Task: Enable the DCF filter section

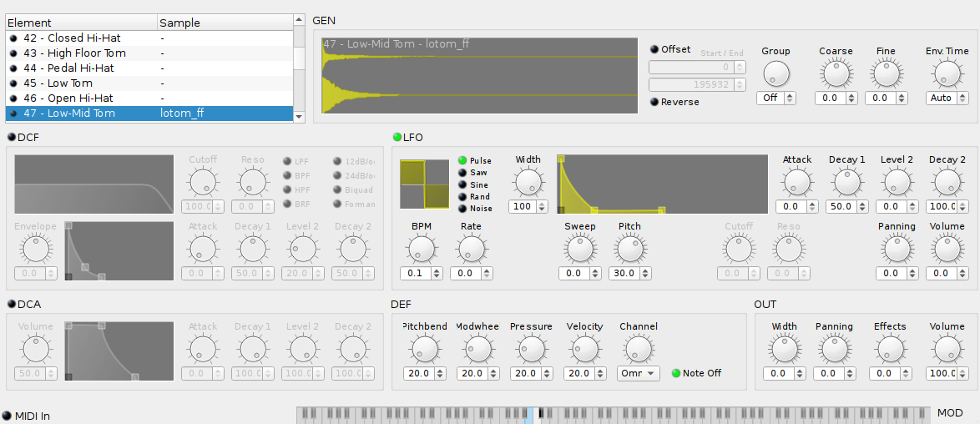Action: coord(12,137)
